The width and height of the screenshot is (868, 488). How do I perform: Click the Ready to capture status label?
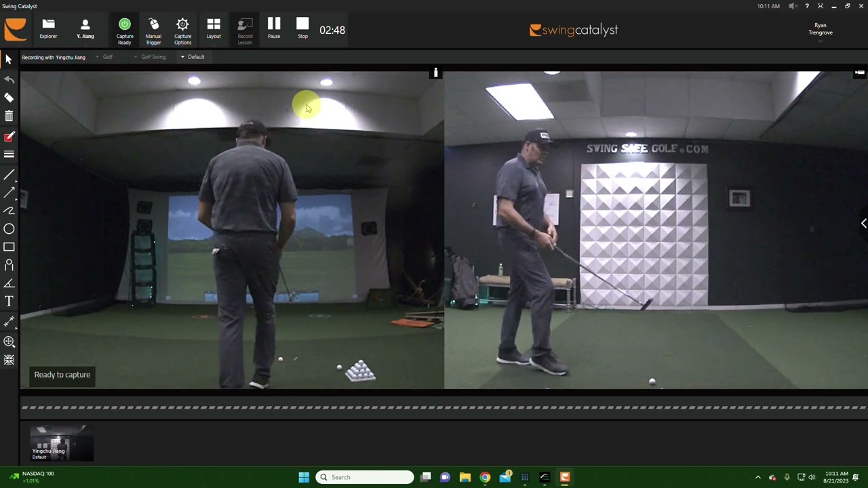point(62,375)
